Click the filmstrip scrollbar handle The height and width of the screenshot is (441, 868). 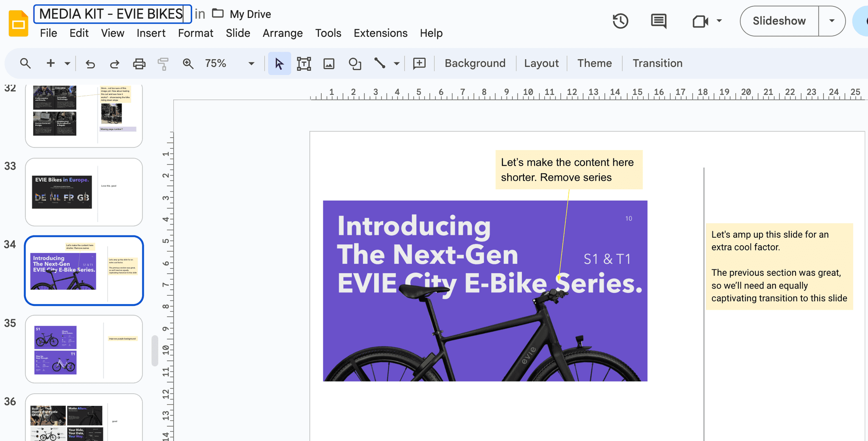(155, 350)
